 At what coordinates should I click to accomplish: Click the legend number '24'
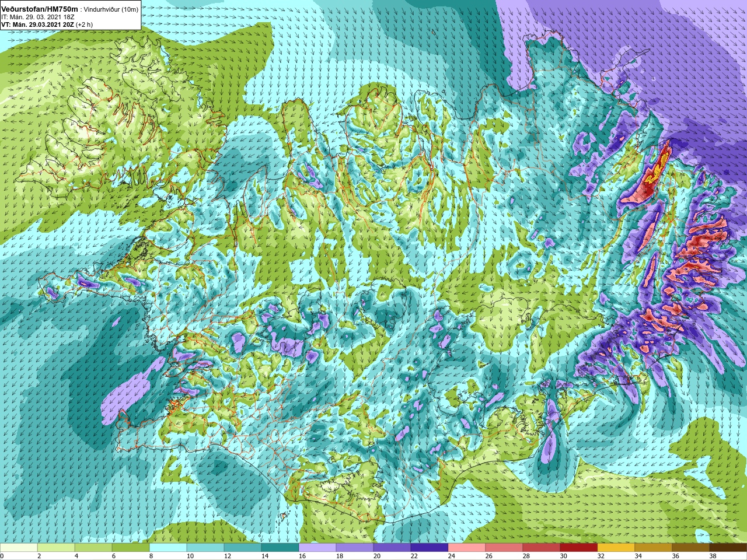click(x=451, y=556)
